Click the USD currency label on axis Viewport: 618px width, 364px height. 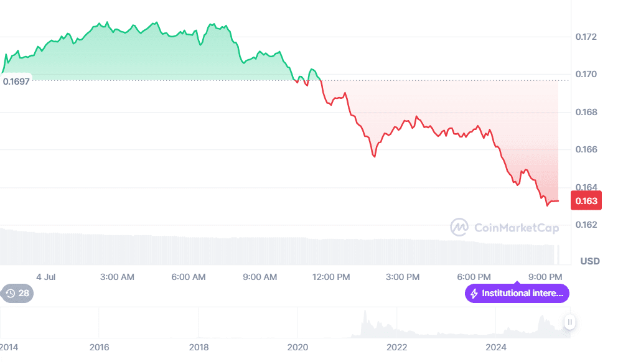pyautogui.click(x=590, y=261)
